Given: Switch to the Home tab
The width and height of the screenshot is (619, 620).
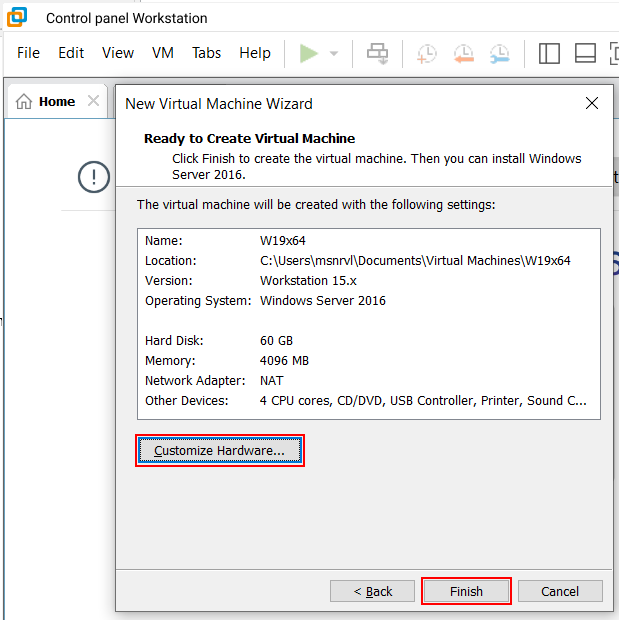Looking at the screenshot, I should pos(46,101).
